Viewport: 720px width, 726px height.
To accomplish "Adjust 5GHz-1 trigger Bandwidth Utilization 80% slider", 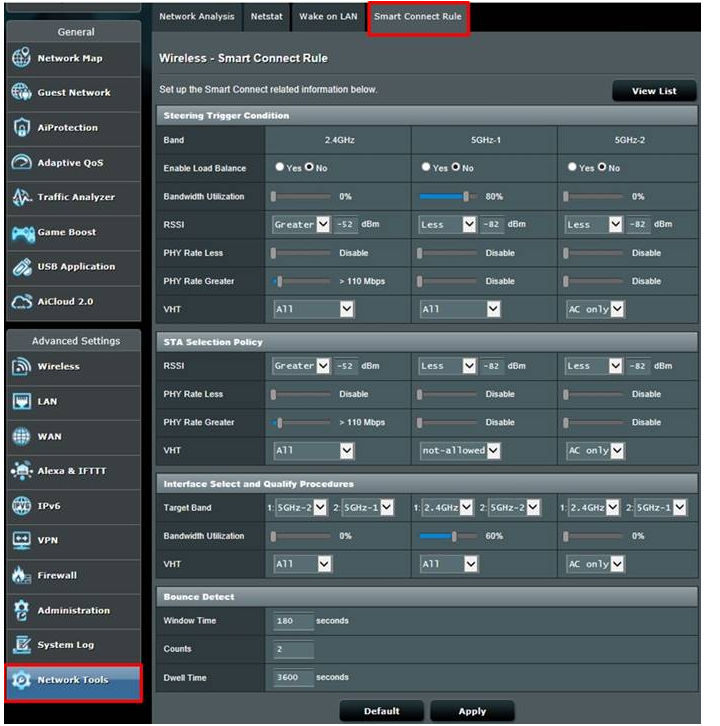I will click(x=466, y=196).
